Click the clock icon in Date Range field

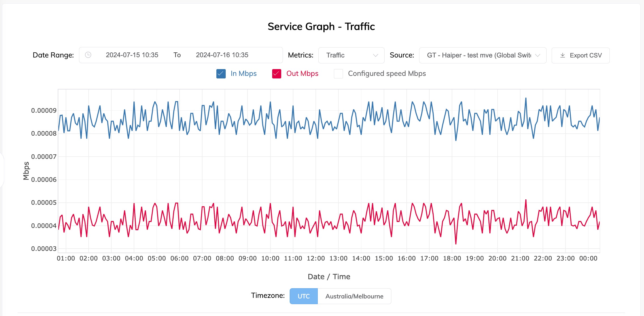pos(88,55)
